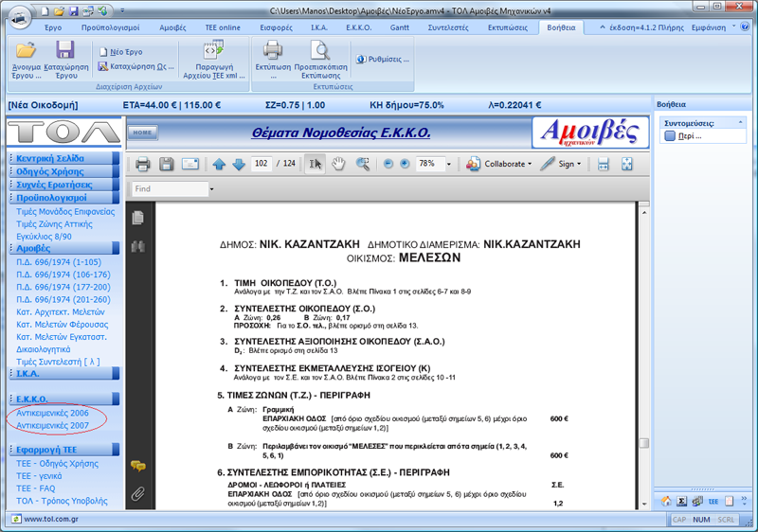
Task: Save a copy of the PDF
Action: click(x=167, y=164)
